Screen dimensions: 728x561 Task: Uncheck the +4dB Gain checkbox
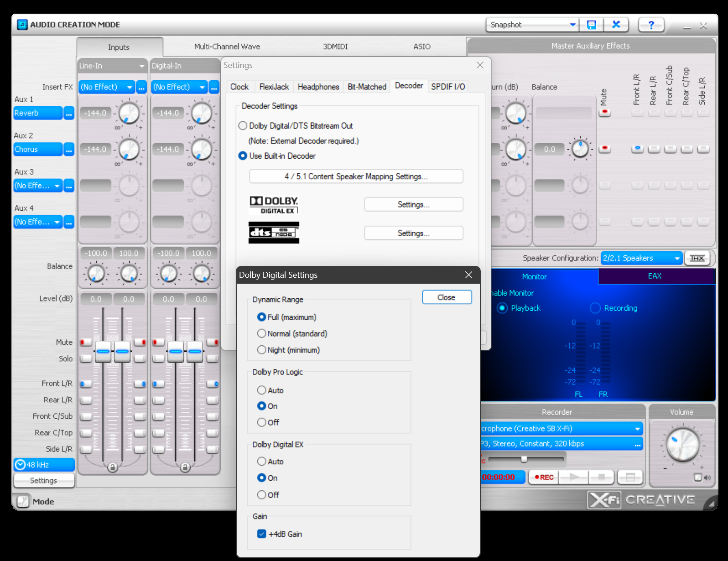[262, 534]
